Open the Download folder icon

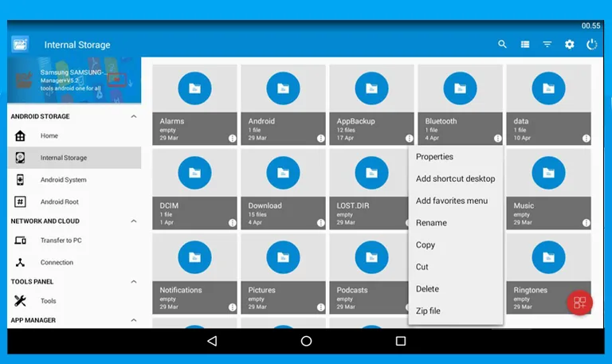coord(283,173)
